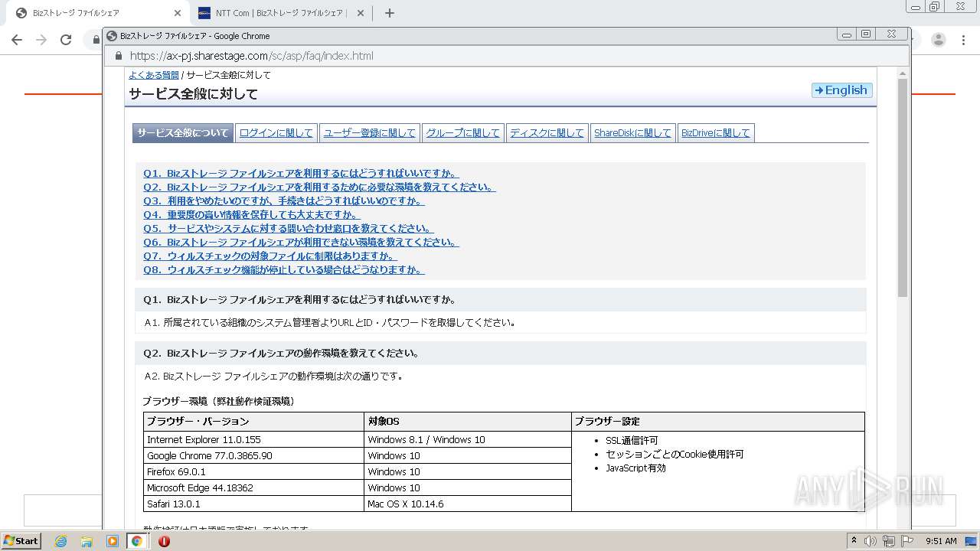Open a new tab with the plus icon
The width and height of the screenshot is (980, 551).
click(x=389, y=13)
